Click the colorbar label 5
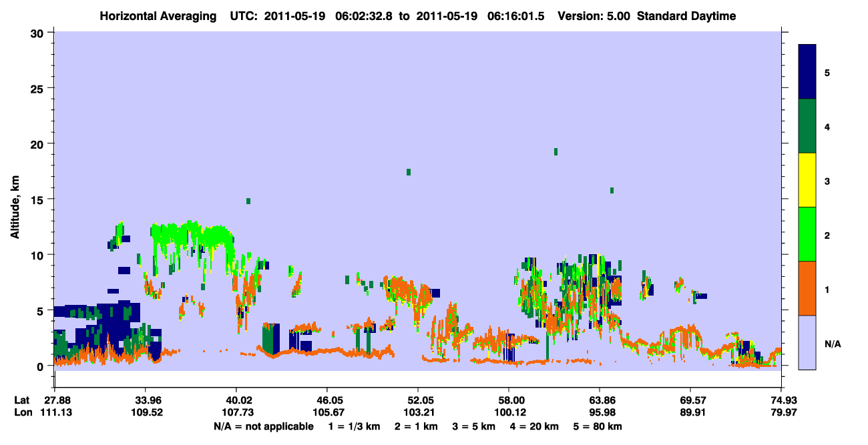 pyautogui.click(x=827, y=72)
